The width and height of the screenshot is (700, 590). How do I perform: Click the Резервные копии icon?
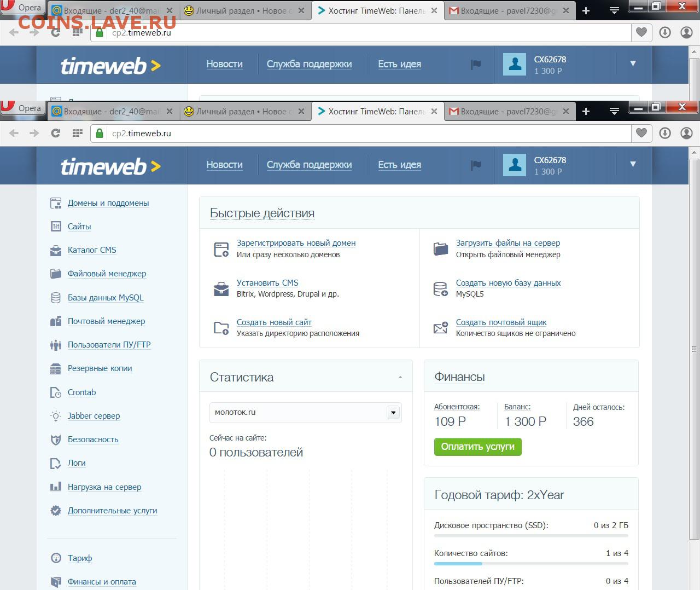point(56,368)
